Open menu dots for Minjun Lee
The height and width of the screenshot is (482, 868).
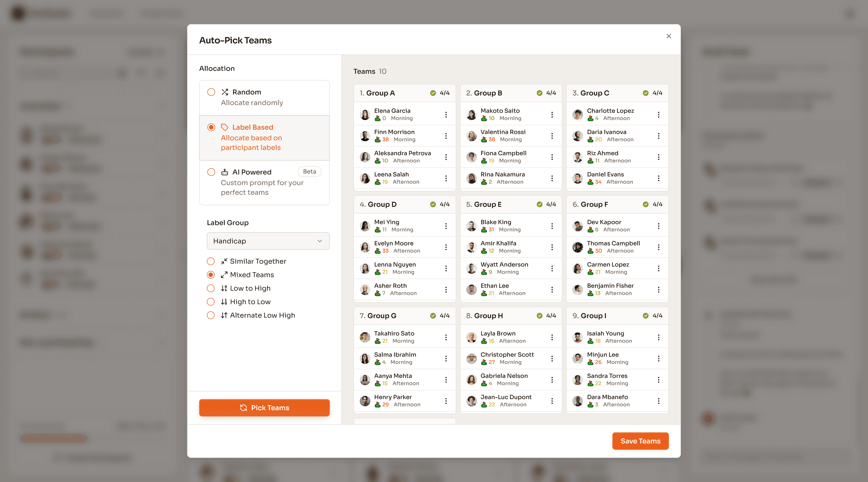pyautogui.click(x=658, y=358)
